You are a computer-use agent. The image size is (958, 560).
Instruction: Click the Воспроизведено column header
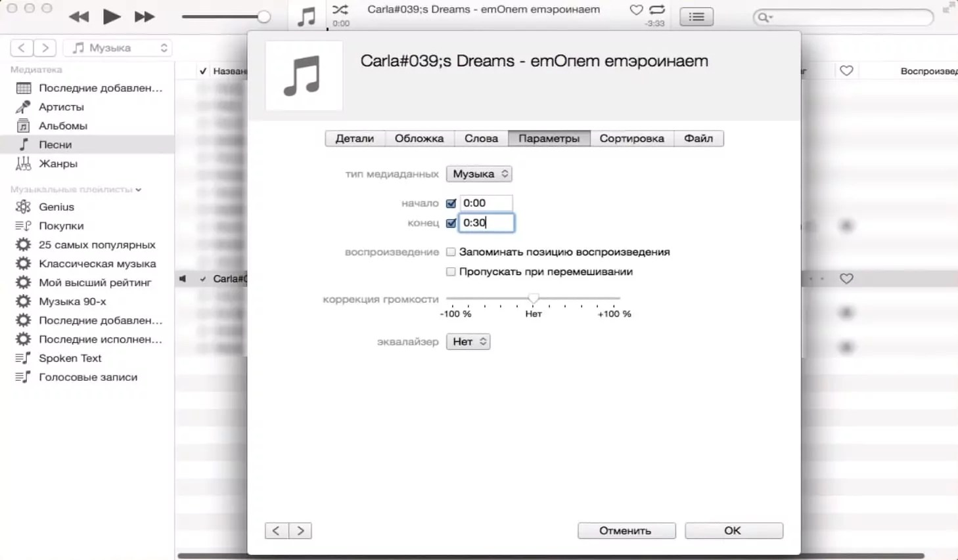coord(928,71)
